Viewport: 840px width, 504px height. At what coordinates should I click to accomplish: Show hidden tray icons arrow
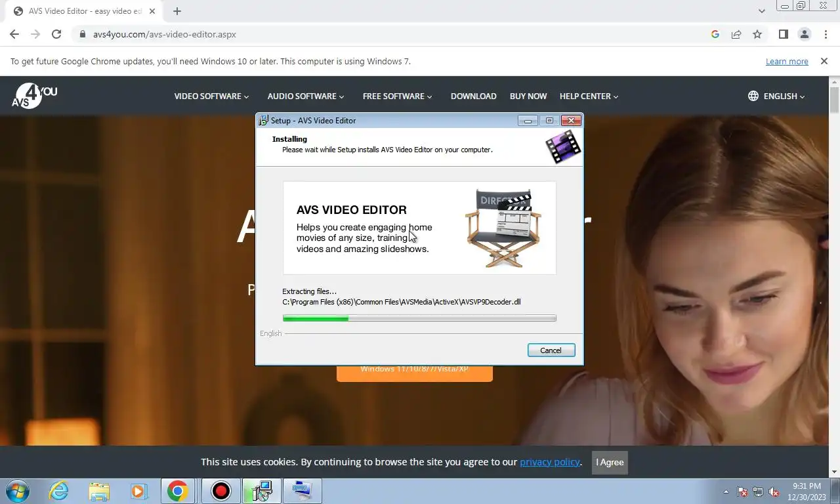pyautogui.click(x=726, y=492)
